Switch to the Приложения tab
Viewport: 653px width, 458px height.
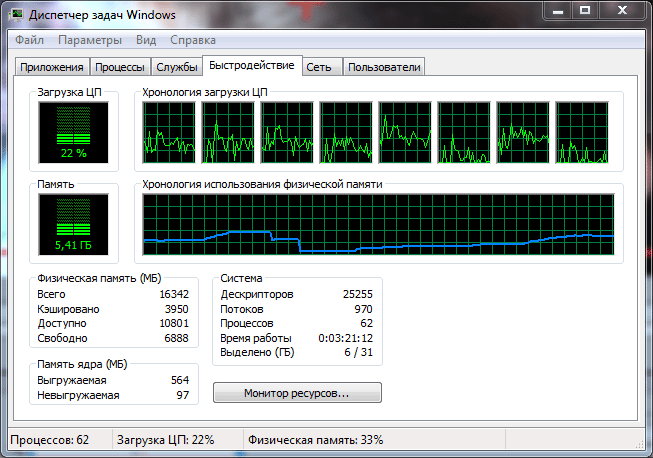pyautogui.click(x=52, y=67)
